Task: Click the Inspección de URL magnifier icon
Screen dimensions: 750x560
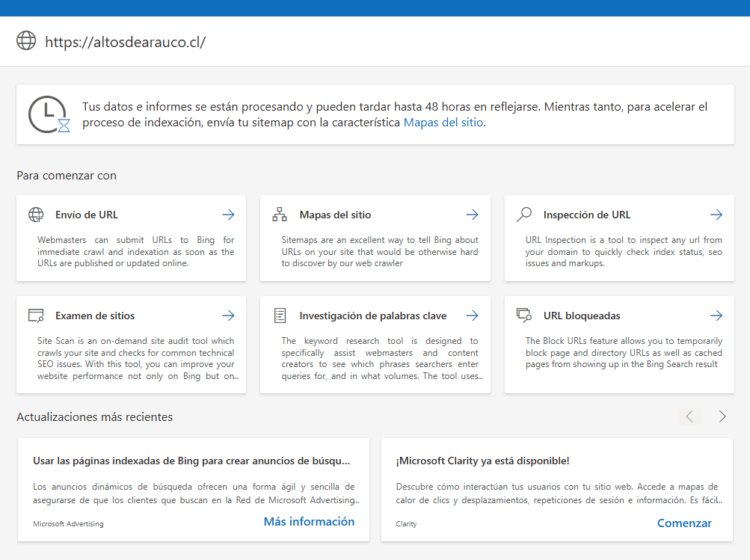Action: tap(524, 215)
